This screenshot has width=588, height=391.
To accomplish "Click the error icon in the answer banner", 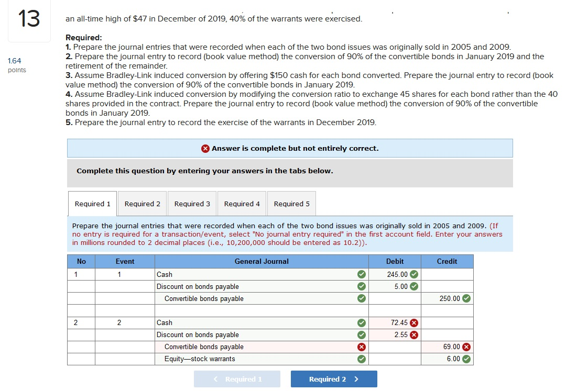I will [x=204, y=148].
